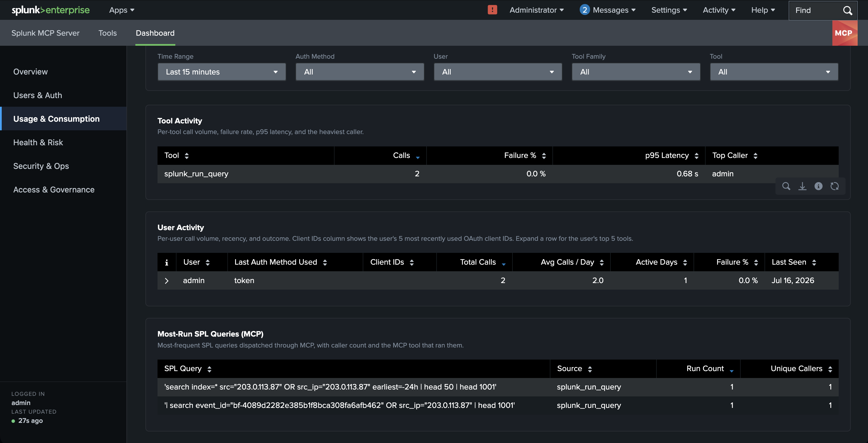Select Usage & Consumption in sidebar

click(x=63, y=119)
